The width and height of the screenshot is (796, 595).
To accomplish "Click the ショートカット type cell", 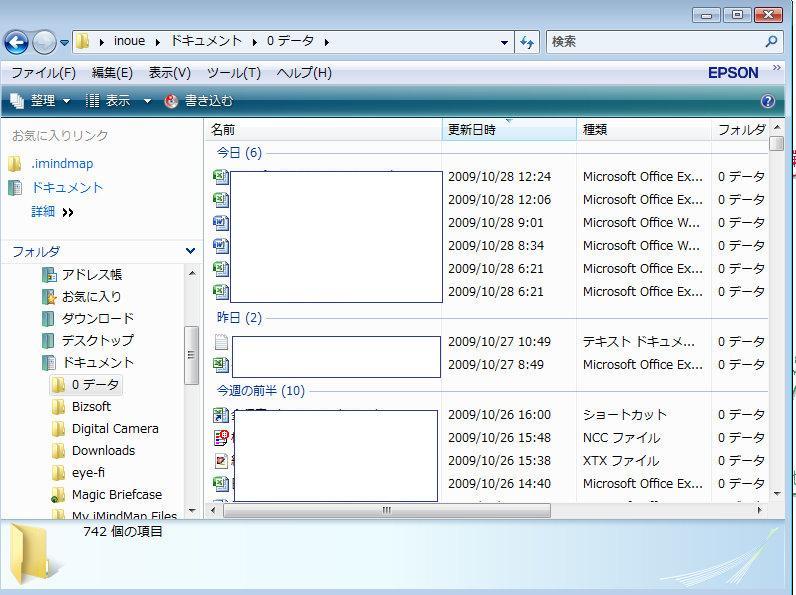I will [x=625, y=415].
